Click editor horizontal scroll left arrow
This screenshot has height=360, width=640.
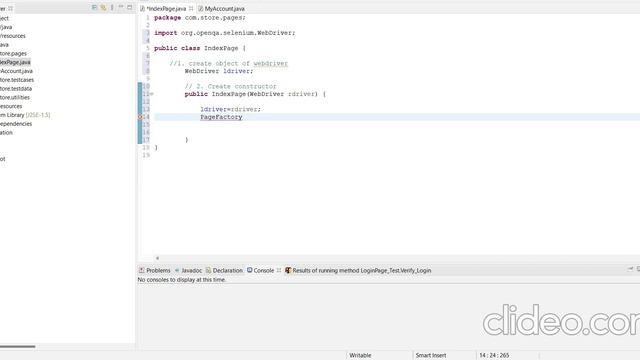click(158, 258)
